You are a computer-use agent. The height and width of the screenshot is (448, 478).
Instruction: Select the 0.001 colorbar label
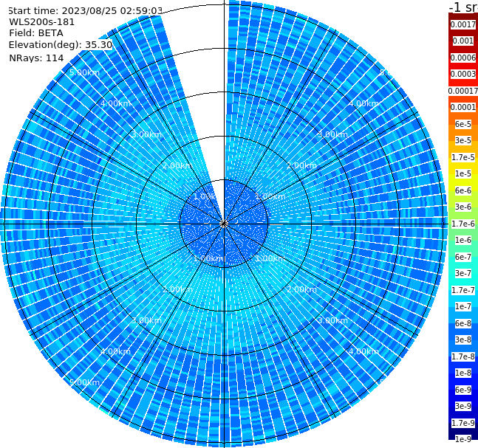point(463,41)
